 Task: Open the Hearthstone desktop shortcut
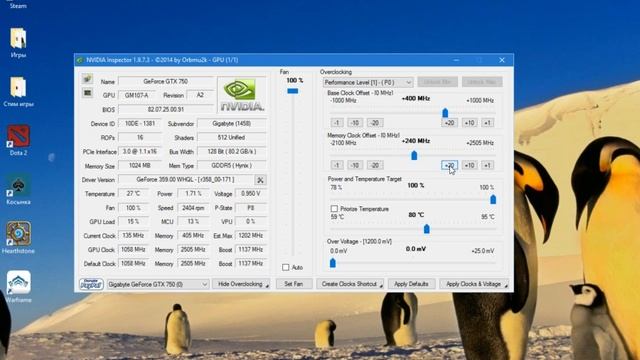[18, 238]
